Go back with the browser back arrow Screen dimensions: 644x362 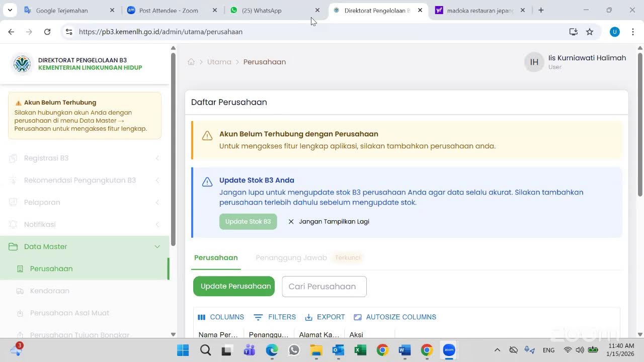tap(11, 32)
